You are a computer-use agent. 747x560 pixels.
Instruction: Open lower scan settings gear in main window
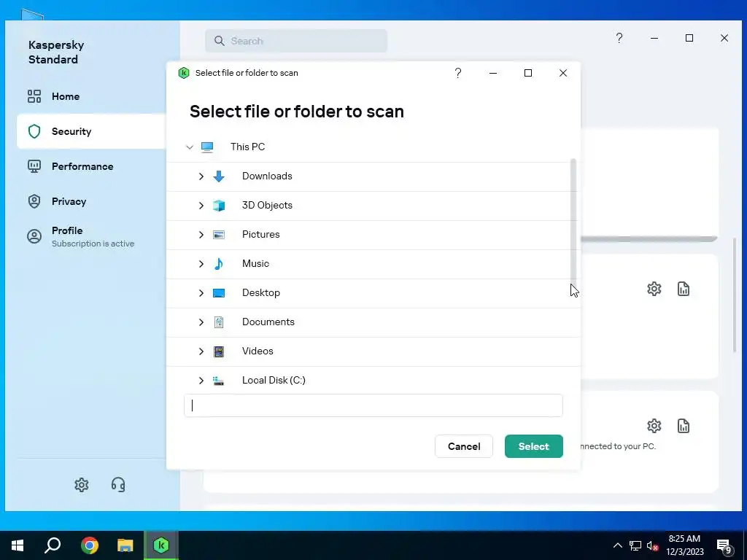pyautogui.click(x=654, y=426)
